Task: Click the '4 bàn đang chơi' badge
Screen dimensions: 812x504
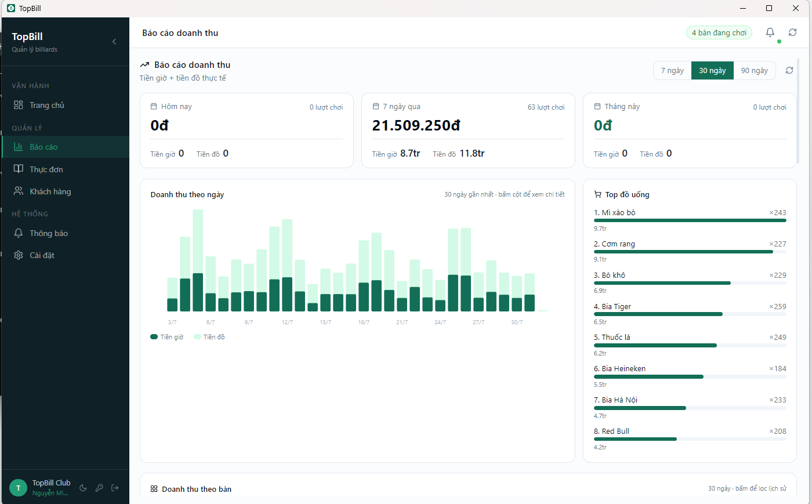Action: (719, 32)
